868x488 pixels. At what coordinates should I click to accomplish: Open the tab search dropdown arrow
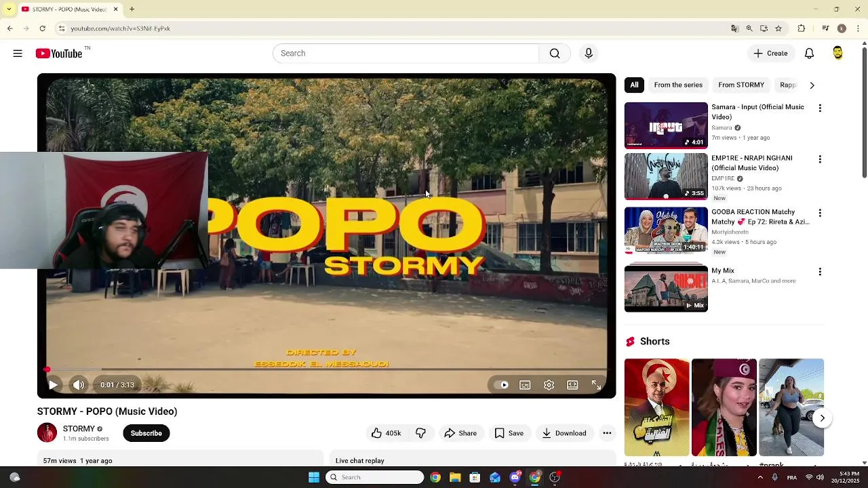9,9
